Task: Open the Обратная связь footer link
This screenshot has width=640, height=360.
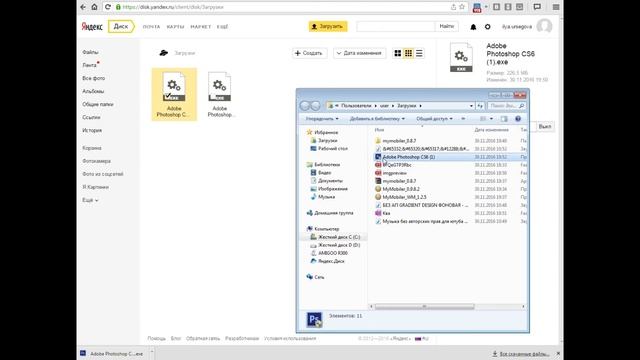Action: 203,338
